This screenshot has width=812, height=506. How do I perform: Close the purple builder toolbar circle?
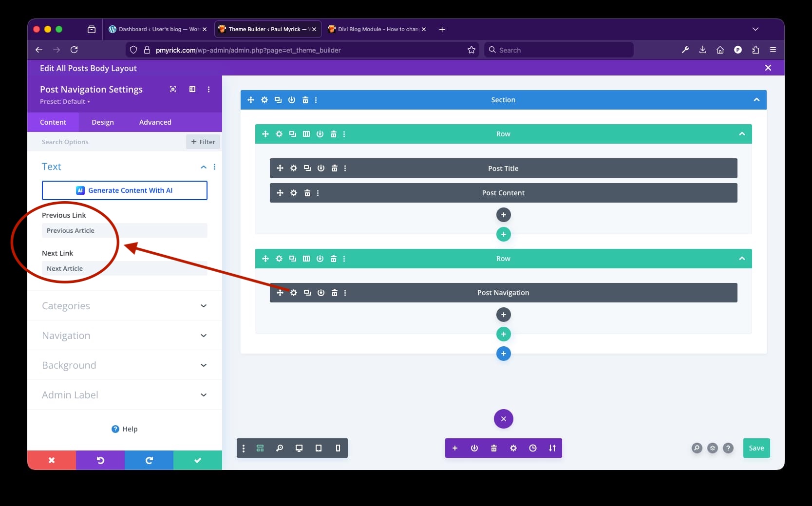click(504, 419)
